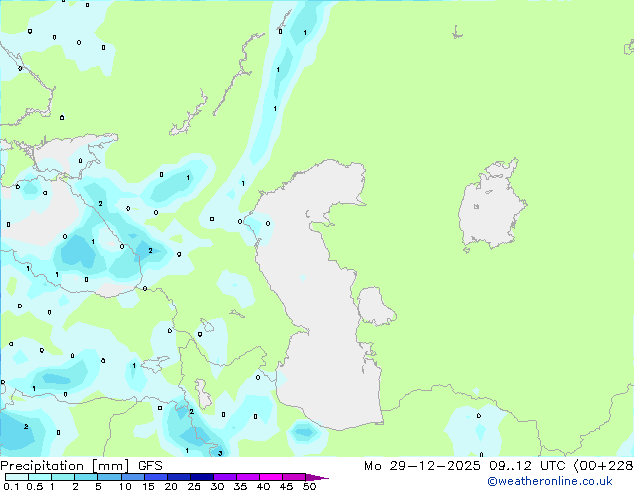The height and width of the screenshot is (490, 634).
Task: Click the 0.1–0.5 mm legend color box
Action: (17, 477)
